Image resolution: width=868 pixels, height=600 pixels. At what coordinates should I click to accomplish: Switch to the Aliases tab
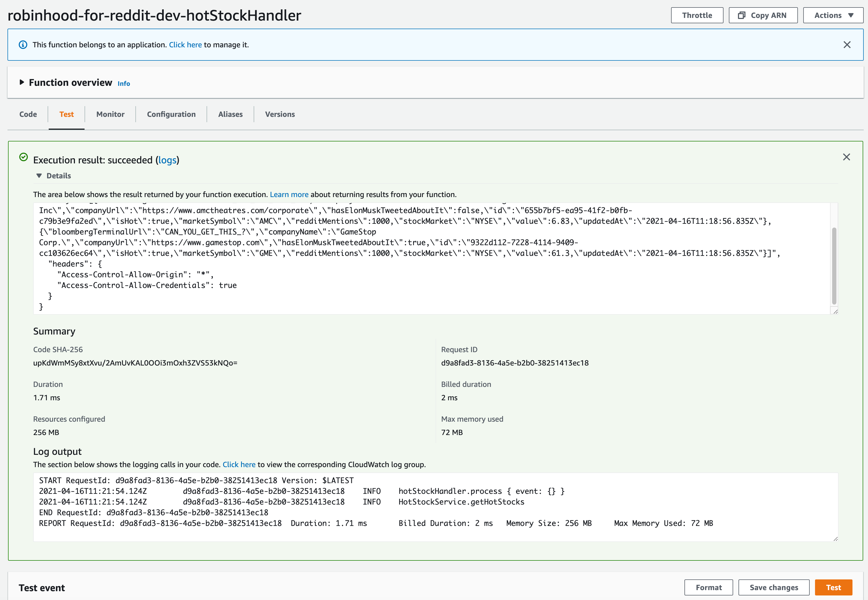(x=230, y=114)
